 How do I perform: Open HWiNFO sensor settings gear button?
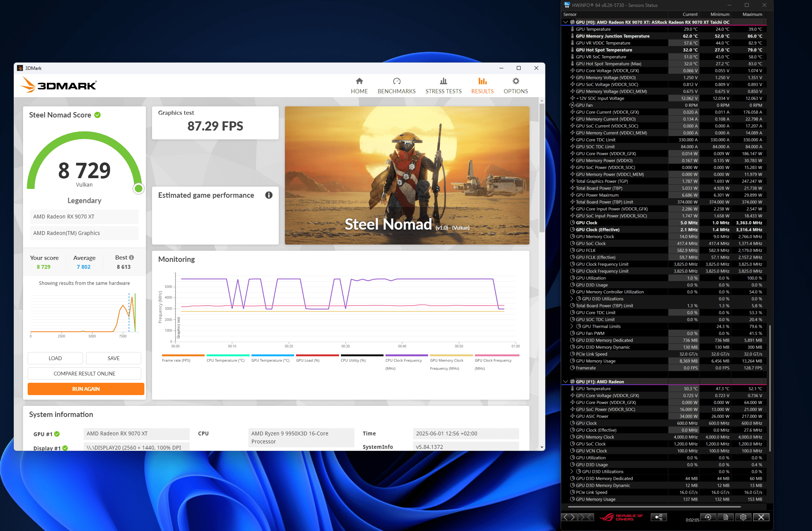click(x=743, y=517)
